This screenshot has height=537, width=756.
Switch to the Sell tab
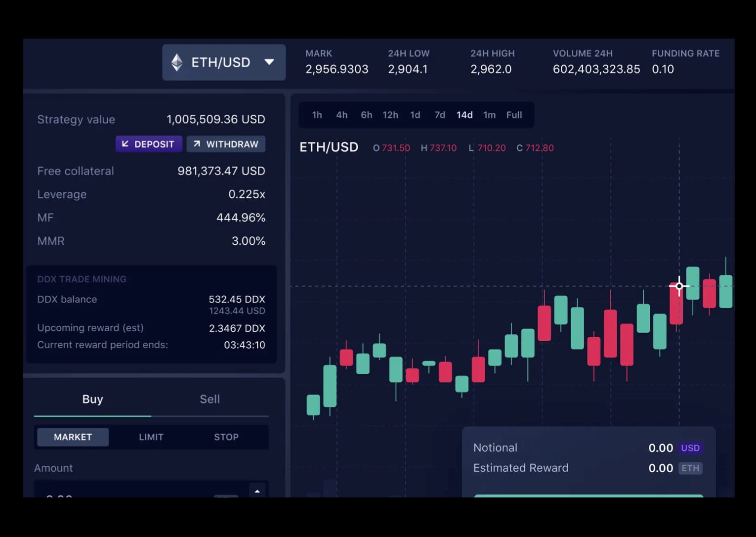(x=210, y=399)
